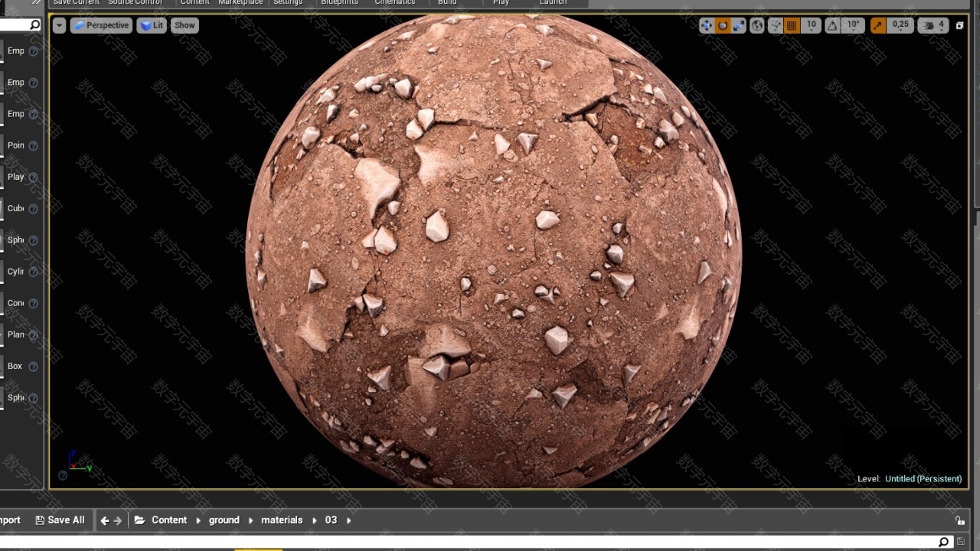
Task: Open the rotation snap 10° dropdown
Action: click(853, 25)
